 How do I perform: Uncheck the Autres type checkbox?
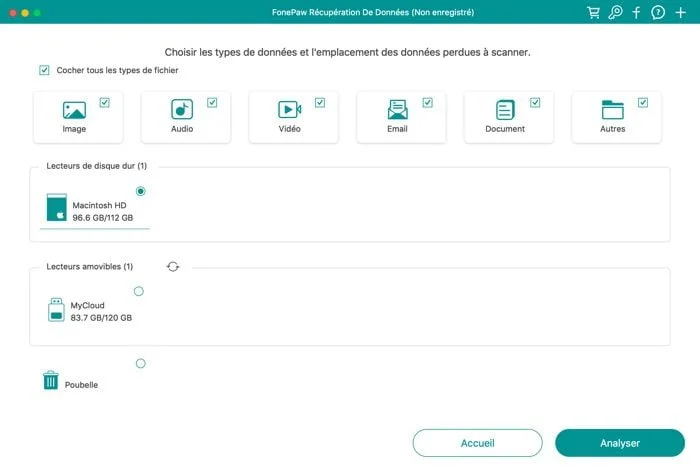(x=643, y=103)
